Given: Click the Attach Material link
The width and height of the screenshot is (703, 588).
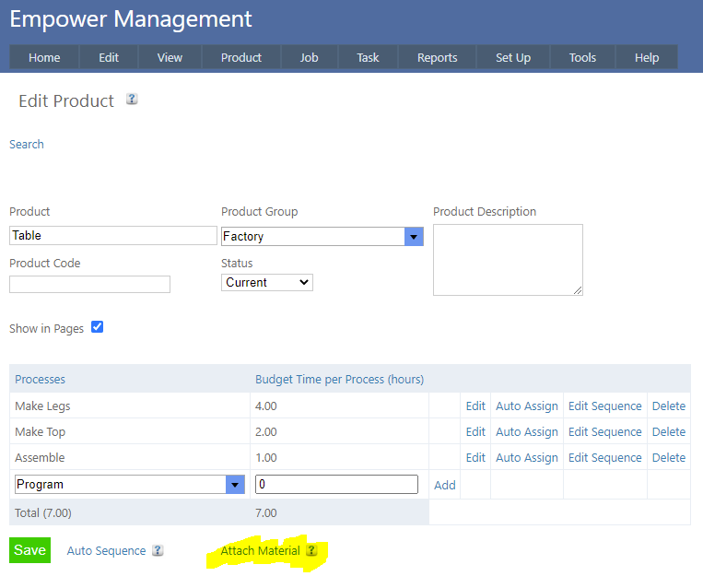Looking at the screenshot, I should (x=260, y=550).
